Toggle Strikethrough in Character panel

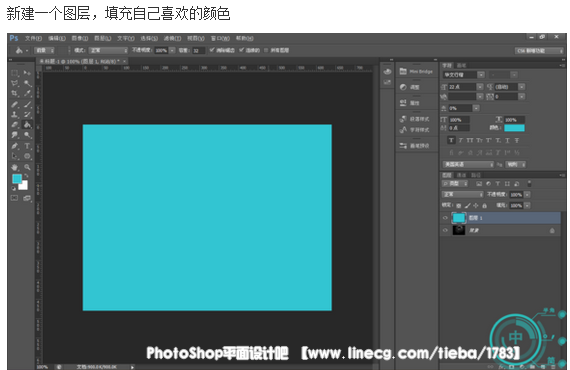pos(517,140)
